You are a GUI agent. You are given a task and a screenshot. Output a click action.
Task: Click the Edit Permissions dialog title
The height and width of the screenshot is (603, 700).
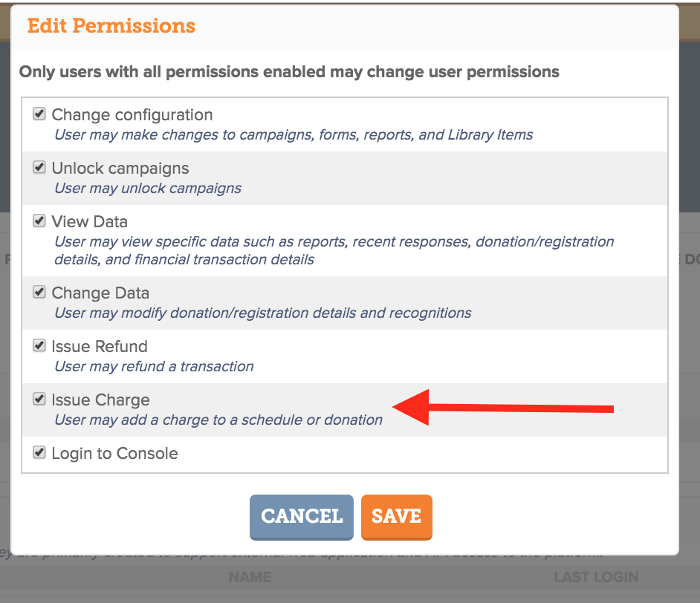point(111,26)
